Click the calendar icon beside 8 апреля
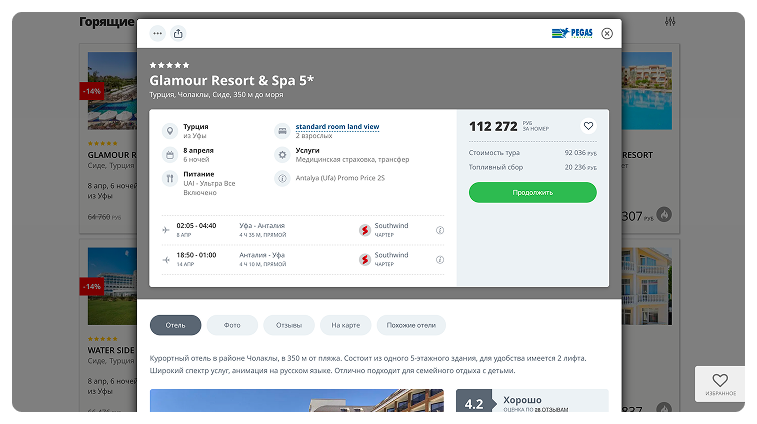This screenshot has height=424, width=757. click(x=169, y=155)
